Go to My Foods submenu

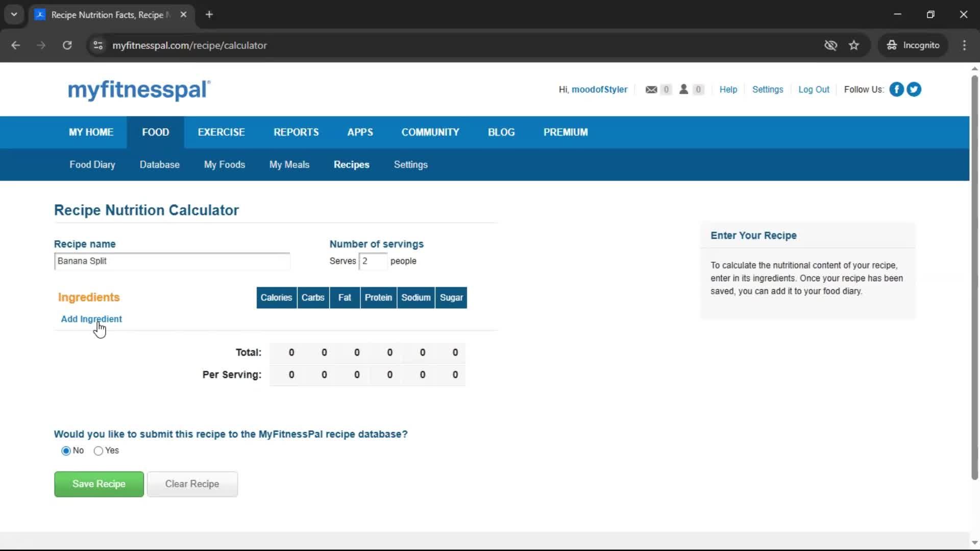[225, 165]
